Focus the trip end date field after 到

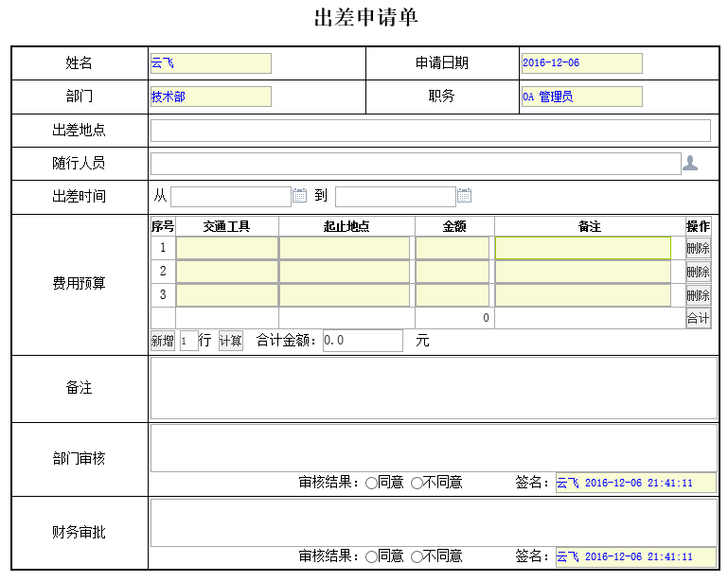coord(395,197)
